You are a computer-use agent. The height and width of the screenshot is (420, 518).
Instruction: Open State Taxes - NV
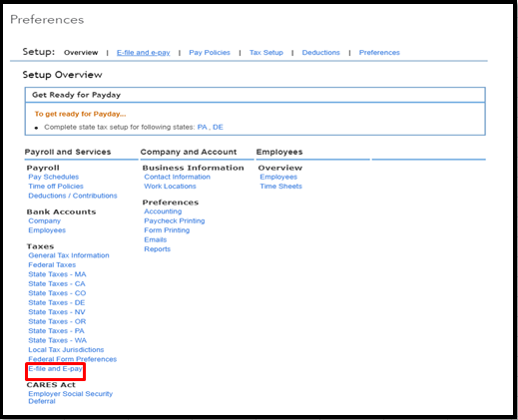pos(57,312)
